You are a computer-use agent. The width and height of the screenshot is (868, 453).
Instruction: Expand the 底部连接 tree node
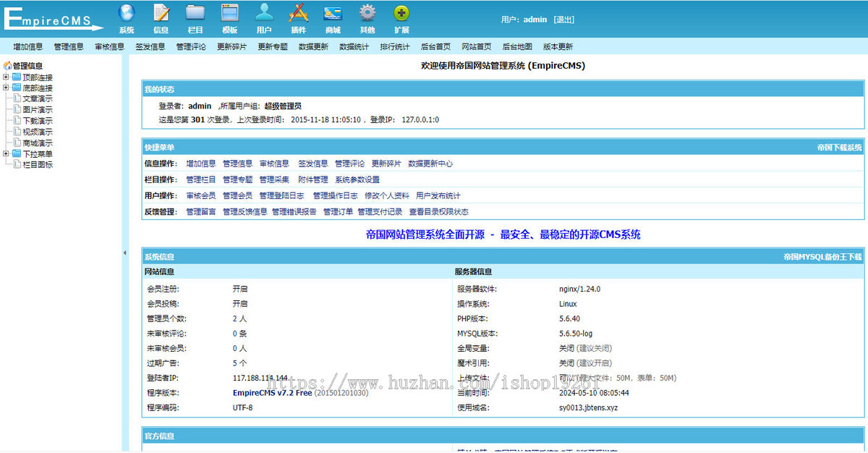[x=6, y=88]
